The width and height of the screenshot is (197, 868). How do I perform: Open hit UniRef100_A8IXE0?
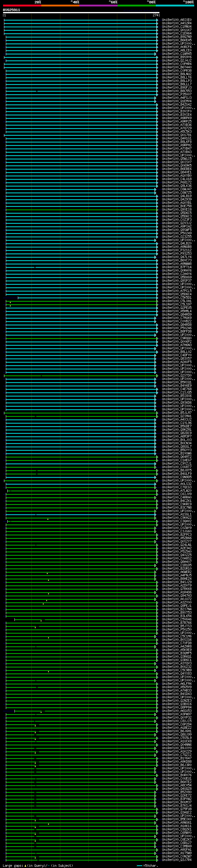[x=177, y=20]
